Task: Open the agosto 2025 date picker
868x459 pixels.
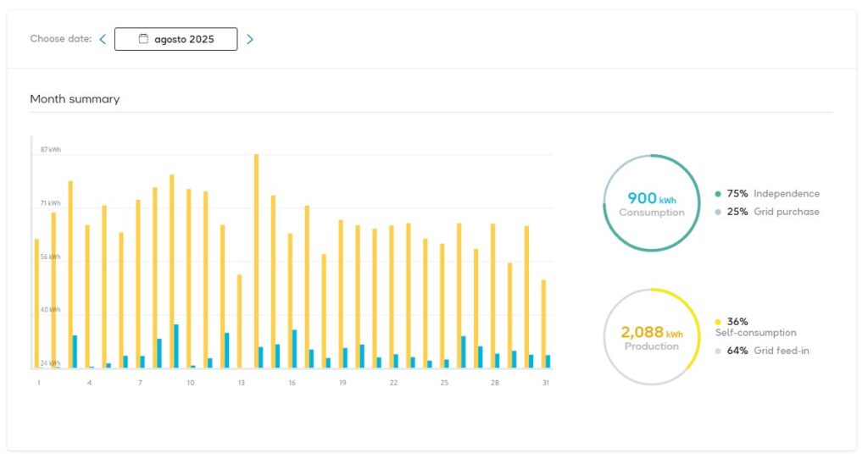Action: (x=176, y=39)
